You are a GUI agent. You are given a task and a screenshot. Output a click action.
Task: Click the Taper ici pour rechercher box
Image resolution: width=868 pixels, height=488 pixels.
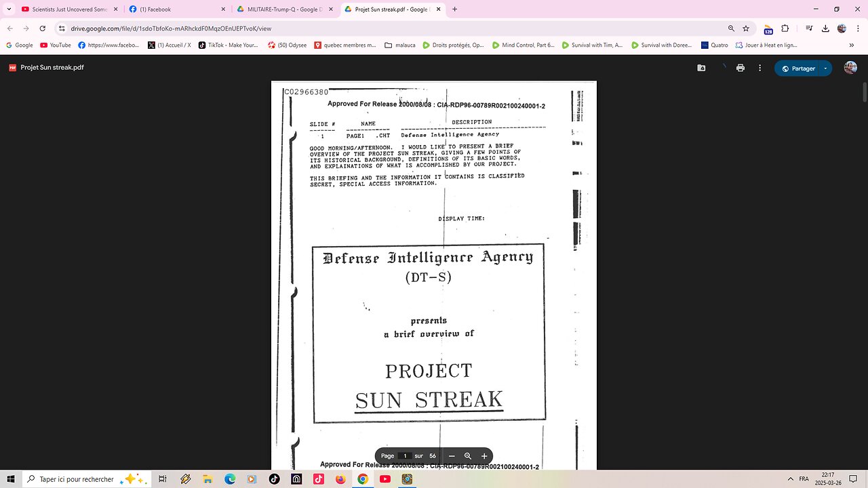(85, 479)
